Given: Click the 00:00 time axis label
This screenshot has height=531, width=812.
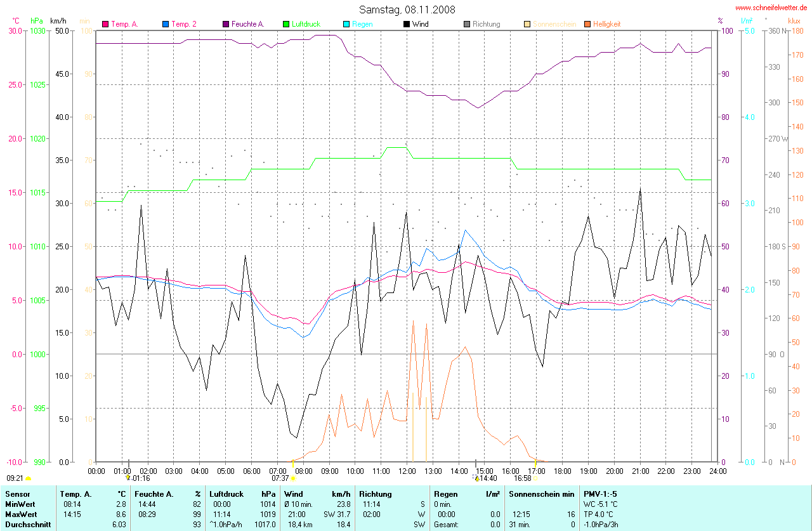Looking at the screenshot, I should [x=96, y=471].
